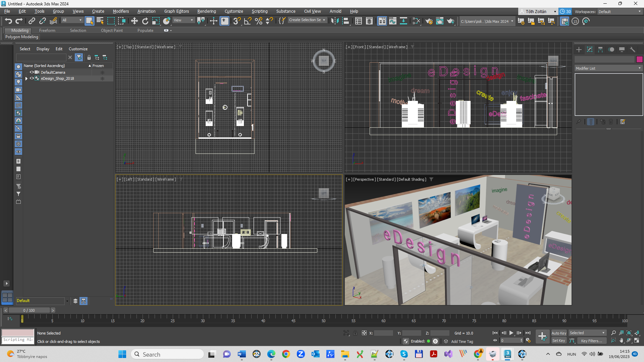
Task: Toggle the Angle Snap icon
Action: (248, 21)
